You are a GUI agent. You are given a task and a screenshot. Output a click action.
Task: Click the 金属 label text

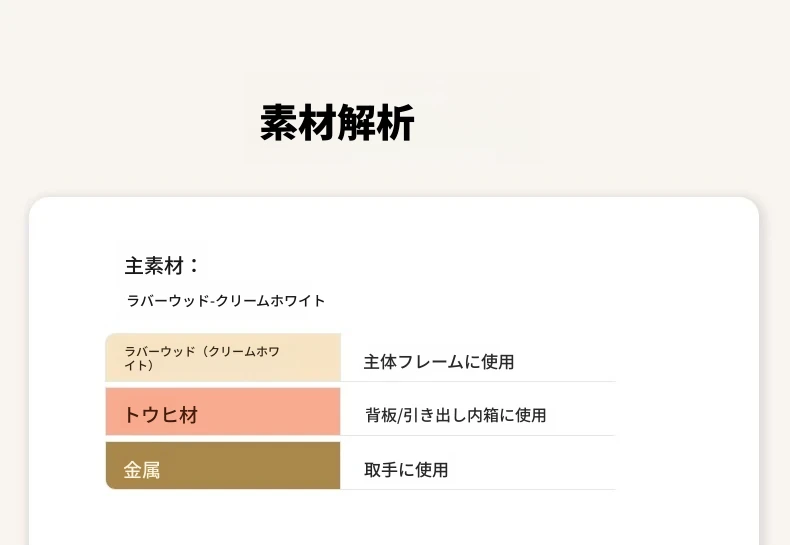[x=142, y=470]
